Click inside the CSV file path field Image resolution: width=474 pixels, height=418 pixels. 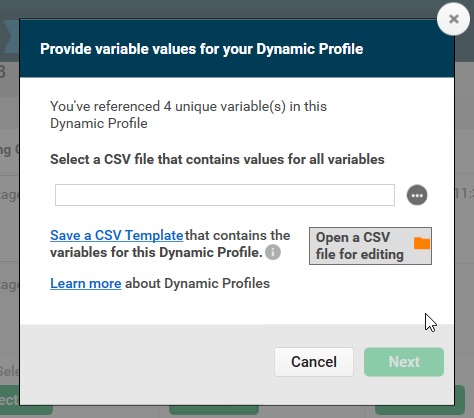click(225, 195)
